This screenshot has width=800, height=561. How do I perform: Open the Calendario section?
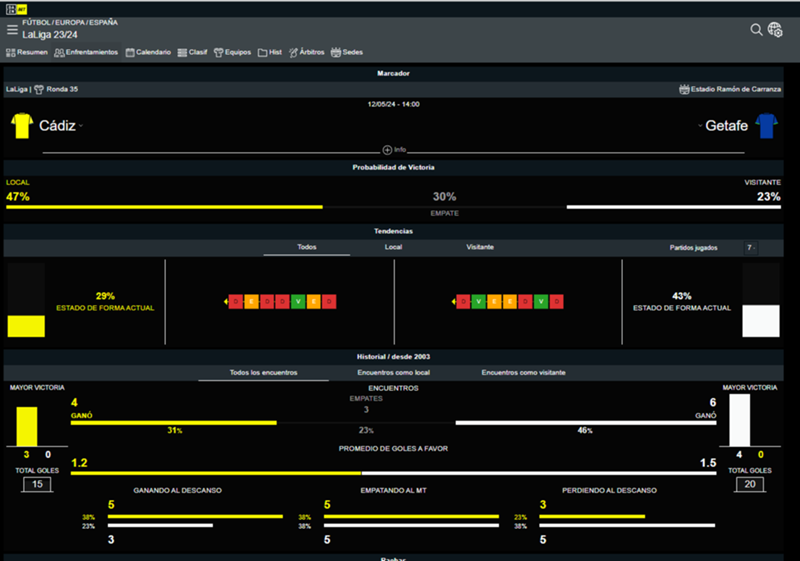click(x=148, y=52)
